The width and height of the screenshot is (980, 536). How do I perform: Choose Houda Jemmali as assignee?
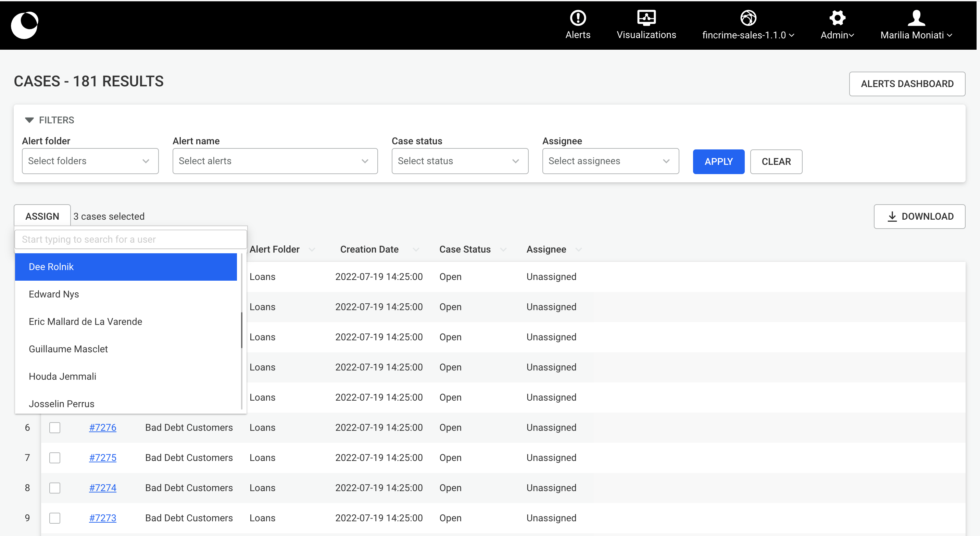click(x=62, y=376)
